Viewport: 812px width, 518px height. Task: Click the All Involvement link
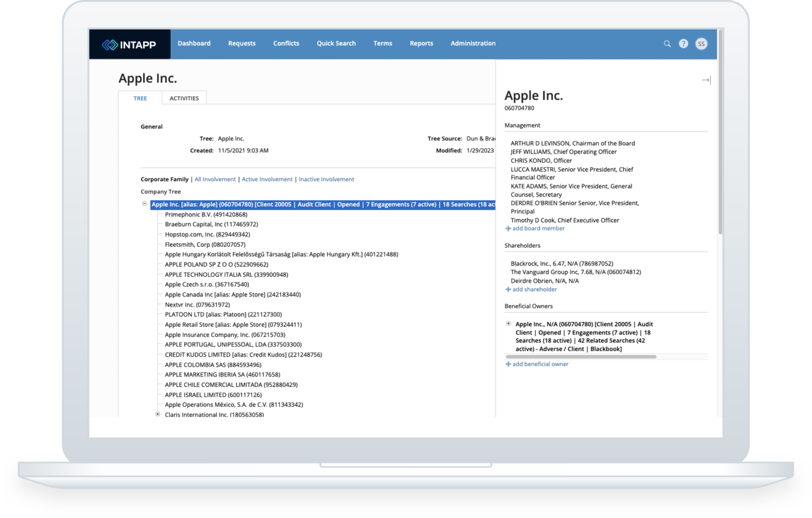[x=215, y=179]
